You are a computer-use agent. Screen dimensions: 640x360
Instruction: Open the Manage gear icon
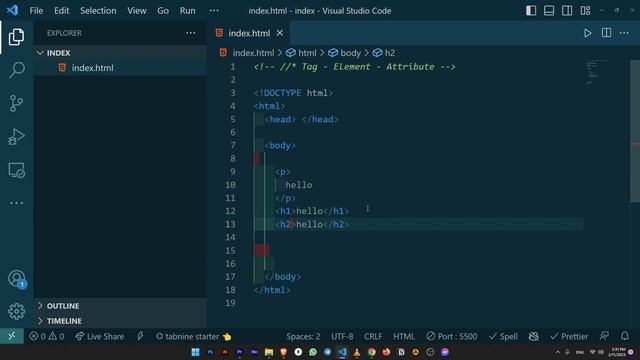point(16,311)
